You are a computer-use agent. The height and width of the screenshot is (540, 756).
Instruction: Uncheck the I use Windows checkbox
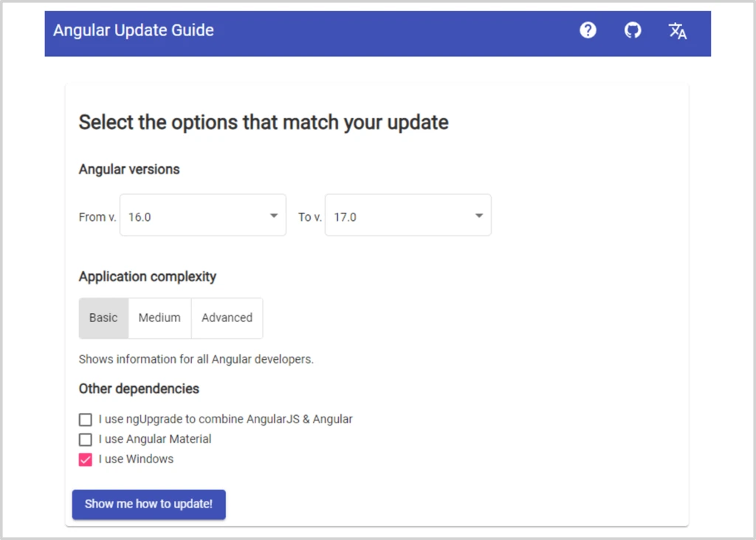[86, 459]
